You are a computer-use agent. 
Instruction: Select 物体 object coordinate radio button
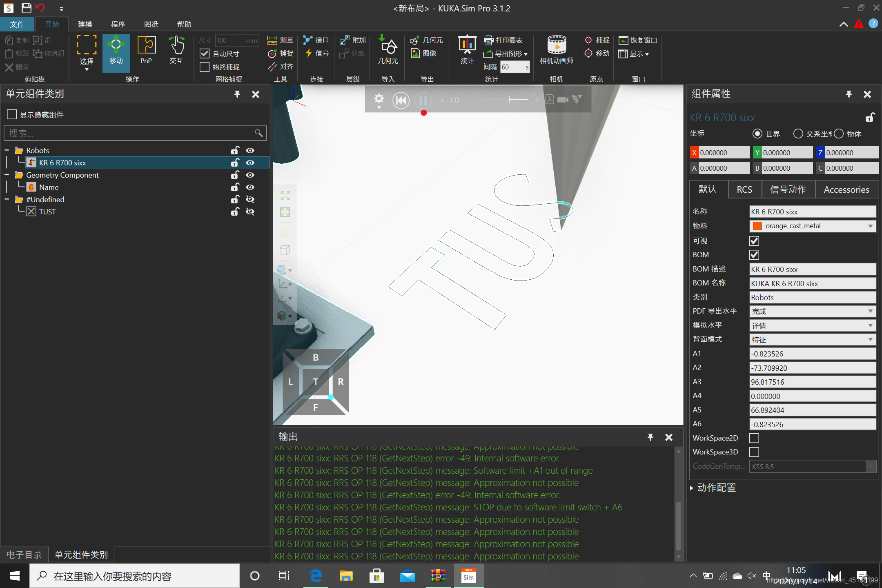click(839, 134)
